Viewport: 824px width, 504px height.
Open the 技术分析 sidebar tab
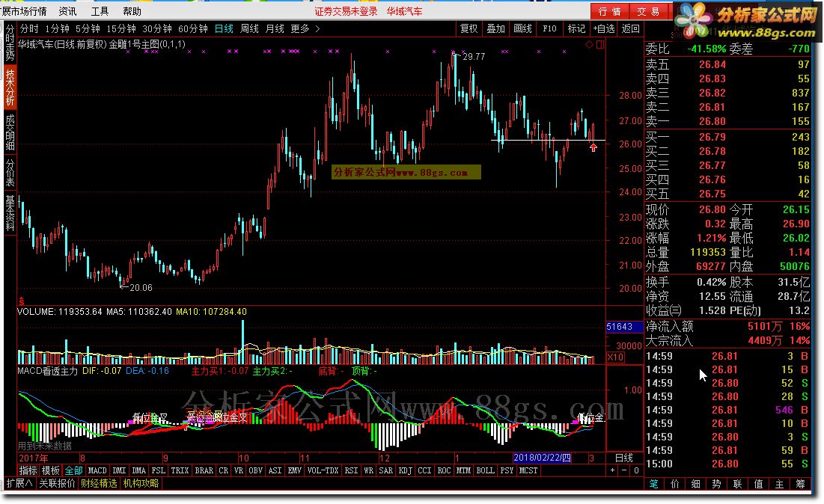[x=10, y=86]
